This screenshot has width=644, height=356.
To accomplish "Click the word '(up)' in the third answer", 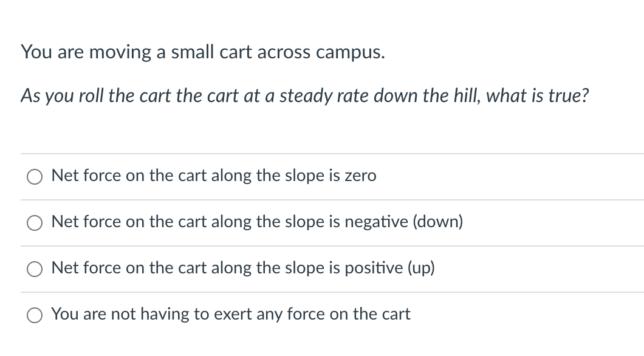I will coord(421,268).
